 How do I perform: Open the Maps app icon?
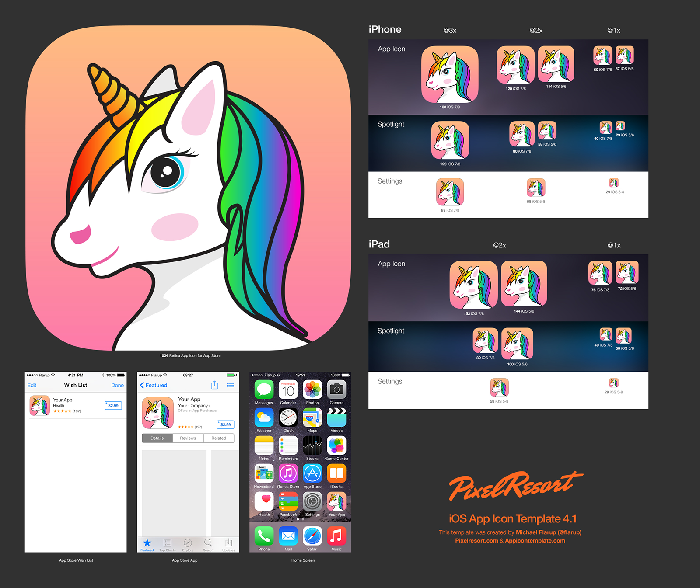(312, 418)
